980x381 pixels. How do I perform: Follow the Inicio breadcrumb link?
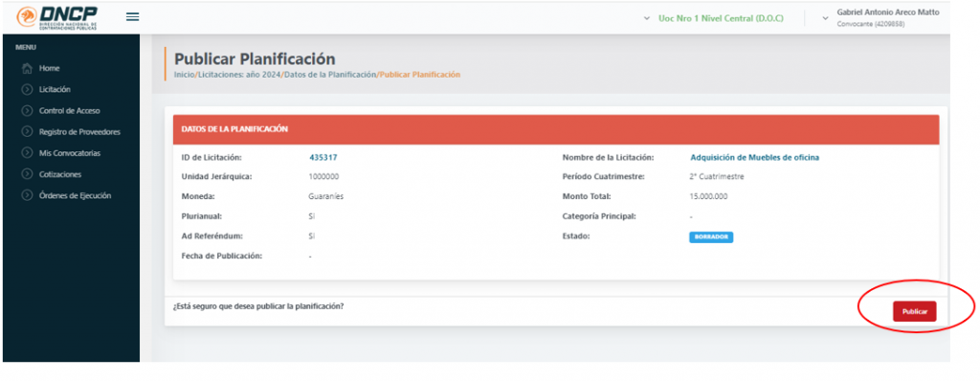(185, 75)
